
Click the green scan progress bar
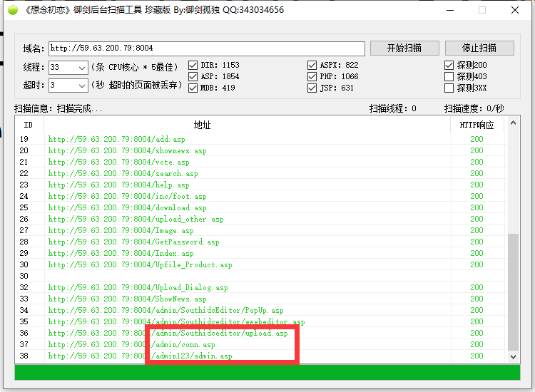(x=267, y=372)
